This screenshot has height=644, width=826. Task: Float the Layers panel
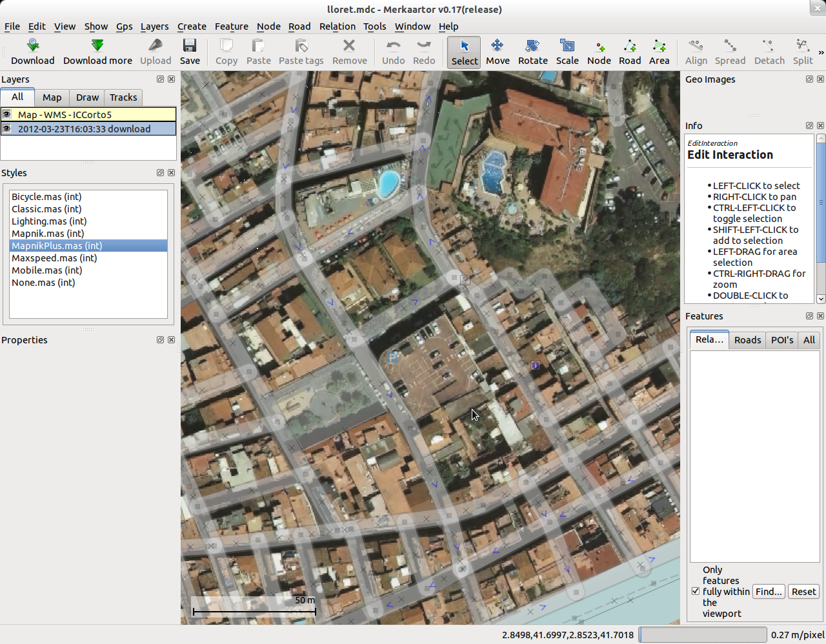(x=160, y=79)
